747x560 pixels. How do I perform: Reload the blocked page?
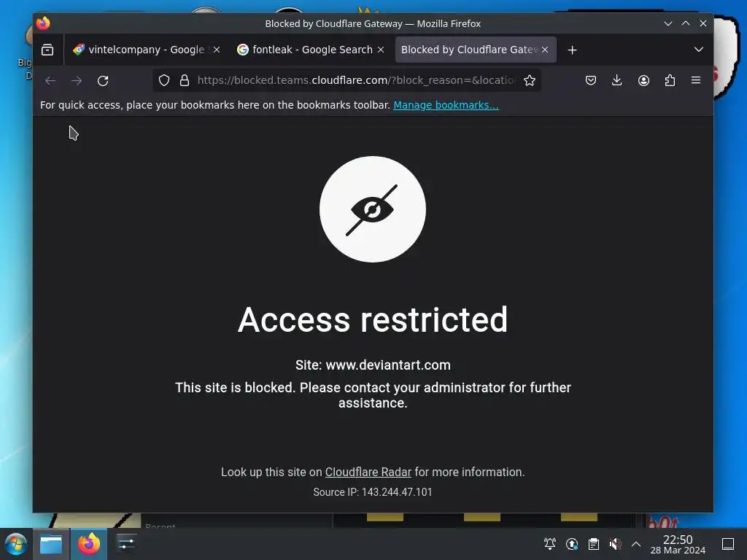click(x=103, y=80)
